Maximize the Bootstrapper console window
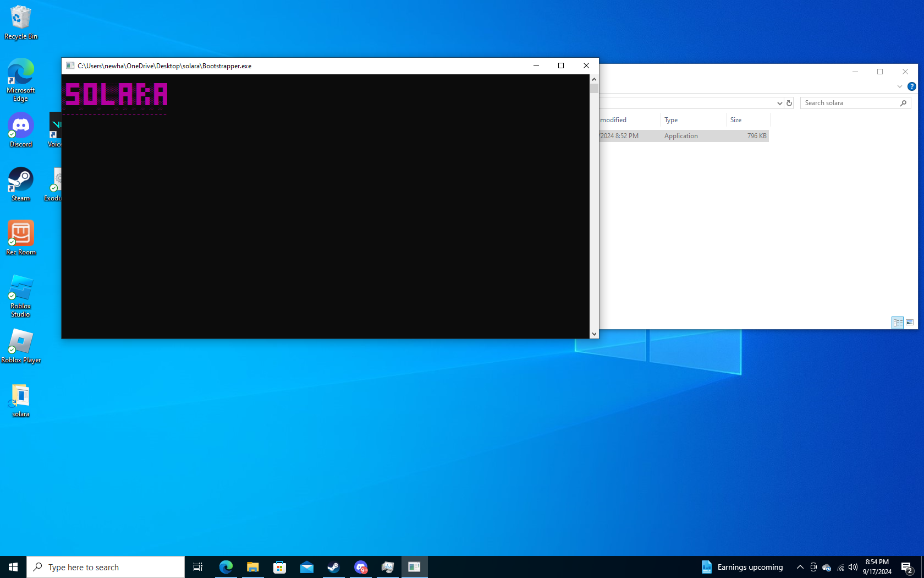 561,66
